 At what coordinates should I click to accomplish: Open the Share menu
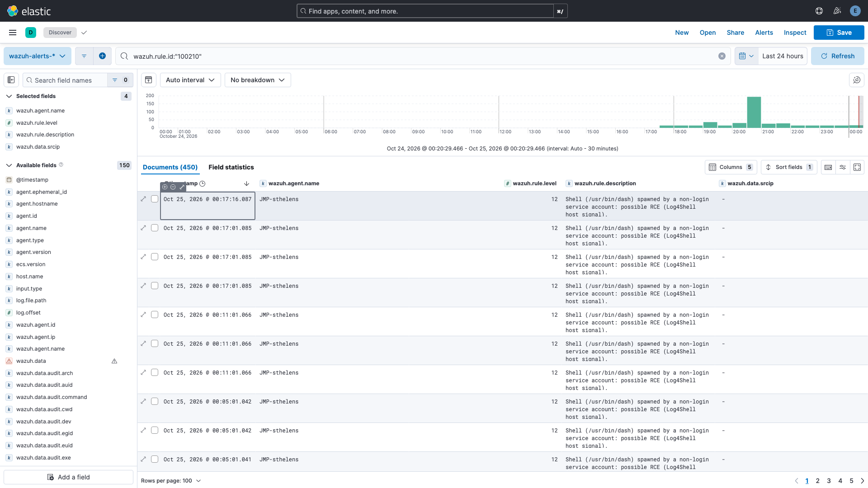point(736,33)
